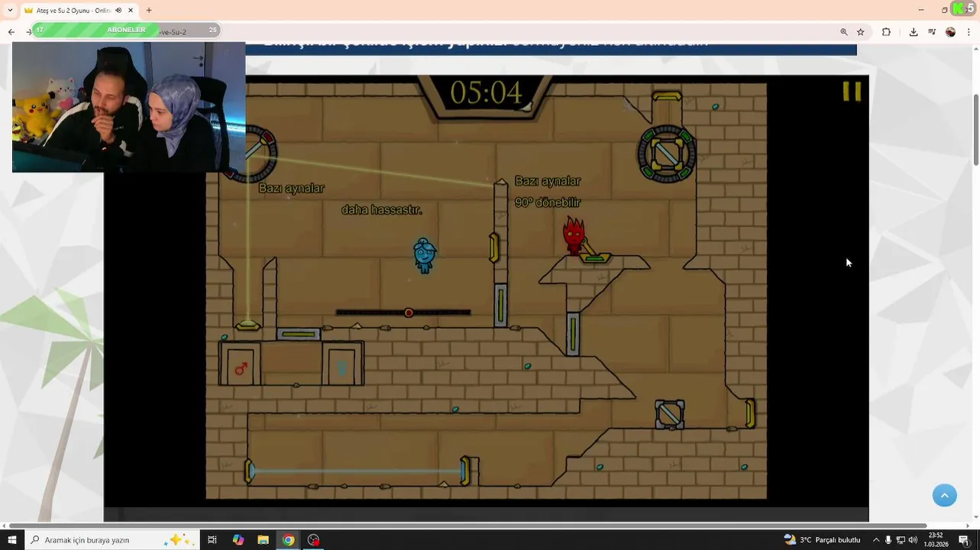Screen dimensions: 980x550
Task: Click the green ABONELER subscriber progress bar
Action: pos(126,30)
